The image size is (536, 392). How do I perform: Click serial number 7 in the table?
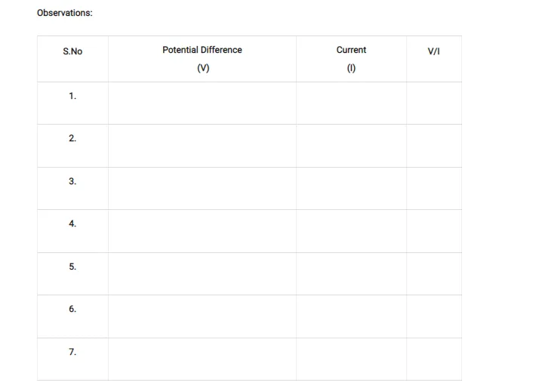pos(72,352)
